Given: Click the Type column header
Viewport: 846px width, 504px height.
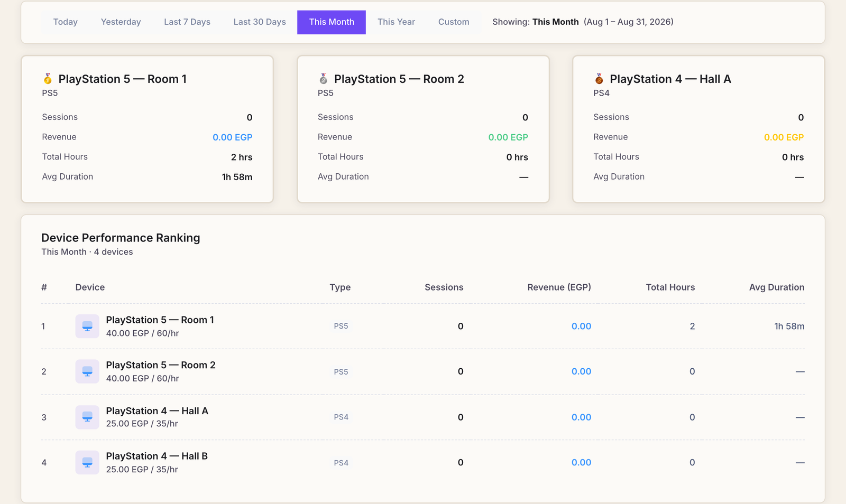Looking at the screenshot, I should coord(340,287).
